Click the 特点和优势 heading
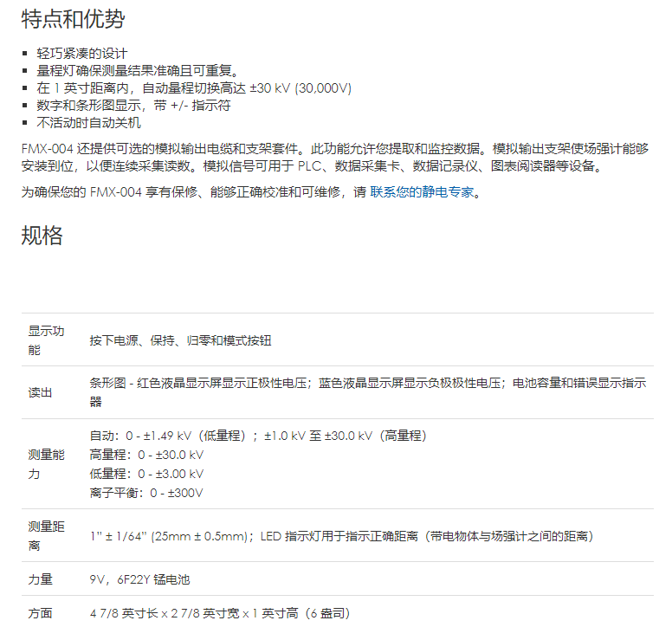This screenshot has width=672, height=627. pos(73,19)
